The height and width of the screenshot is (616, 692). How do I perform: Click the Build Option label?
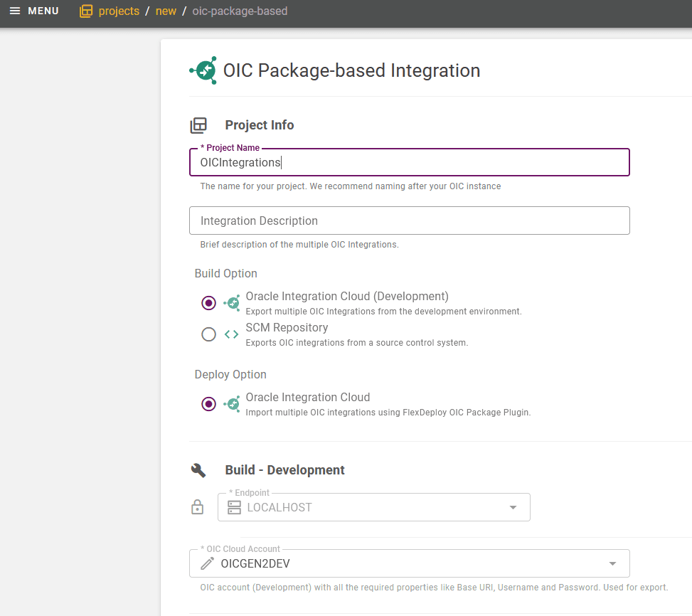(226, 274)
